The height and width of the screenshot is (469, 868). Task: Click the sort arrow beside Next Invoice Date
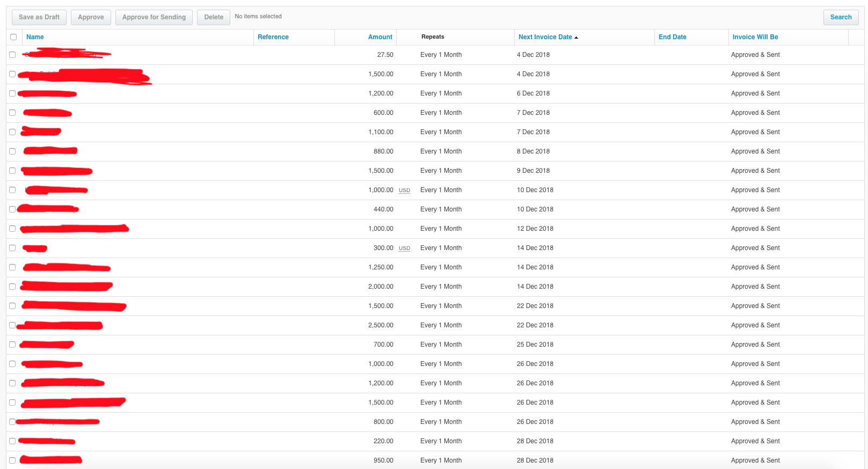pos(576,38)
